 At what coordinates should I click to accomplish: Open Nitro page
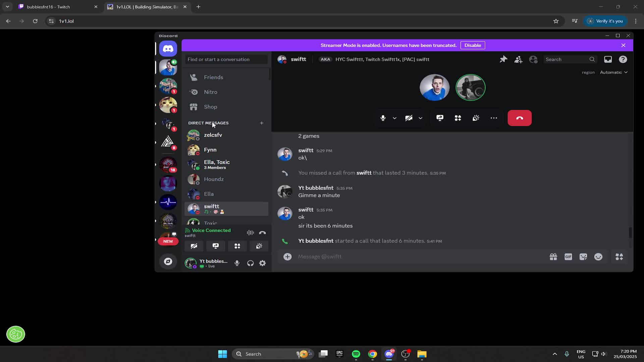pos(226,92)
